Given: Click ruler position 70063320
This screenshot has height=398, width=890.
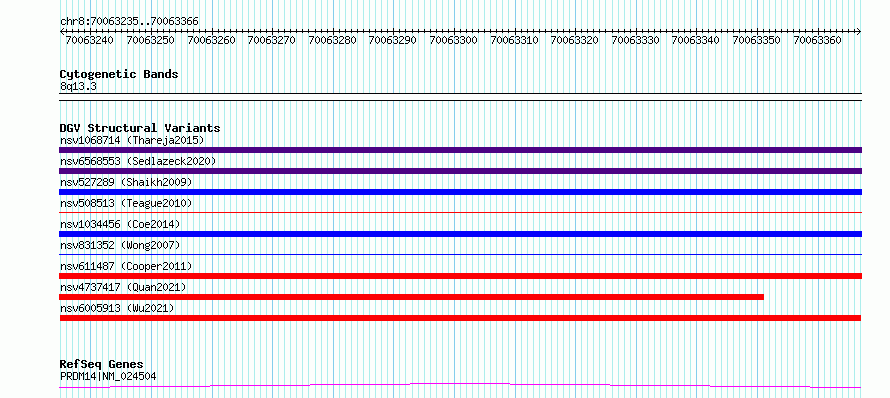Looking at the screenshot, I should pos(575,40).
